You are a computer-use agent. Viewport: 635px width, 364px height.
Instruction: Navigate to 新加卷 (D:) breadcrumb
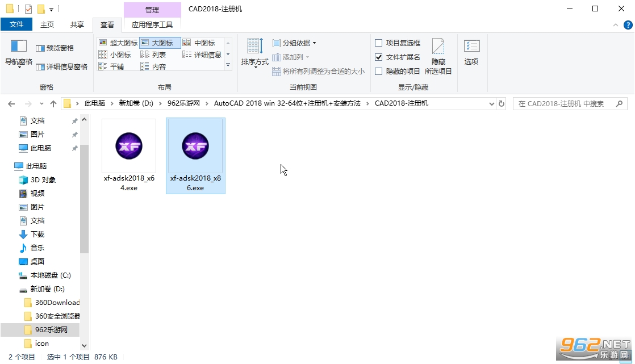tap(136, 103)
